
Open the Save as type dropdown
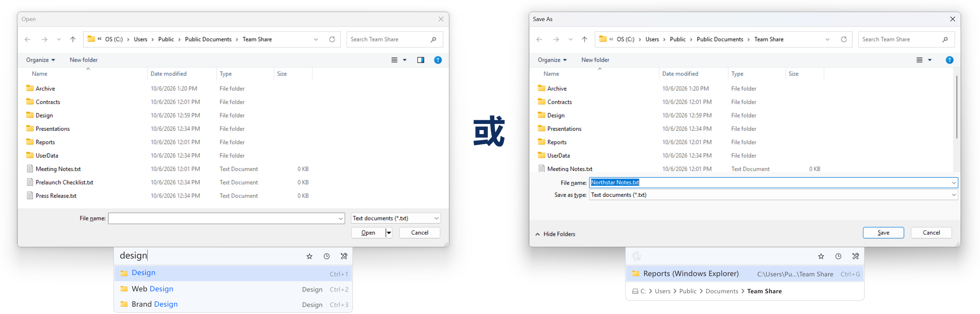773,195
